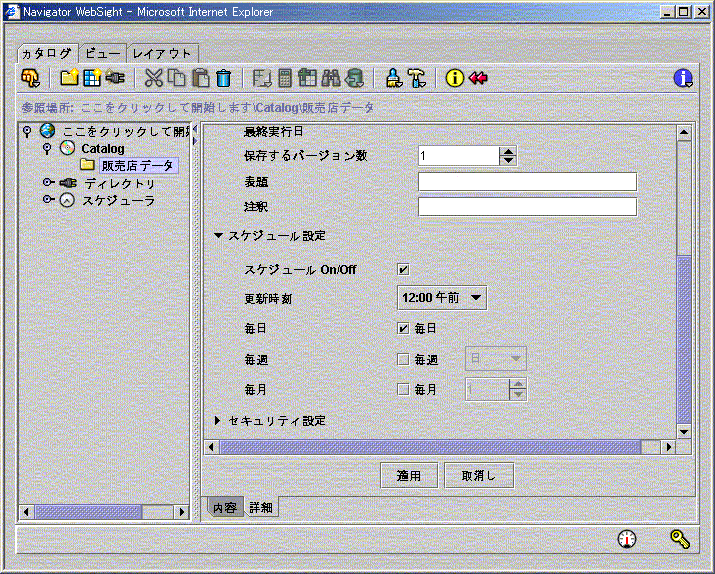
Task: Click the 保存するバージョン数 number field
Action: coord(458,156)
